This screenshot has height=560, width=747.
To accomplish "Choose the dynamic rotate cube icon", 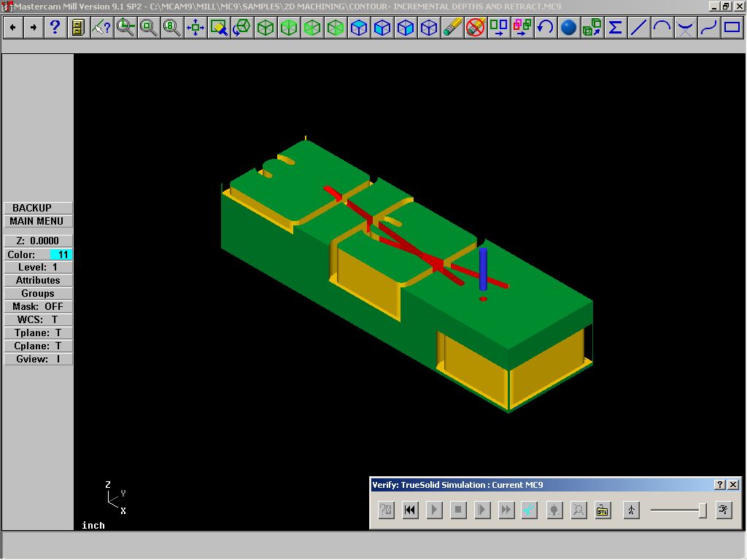I will click(x=242, y=28).
